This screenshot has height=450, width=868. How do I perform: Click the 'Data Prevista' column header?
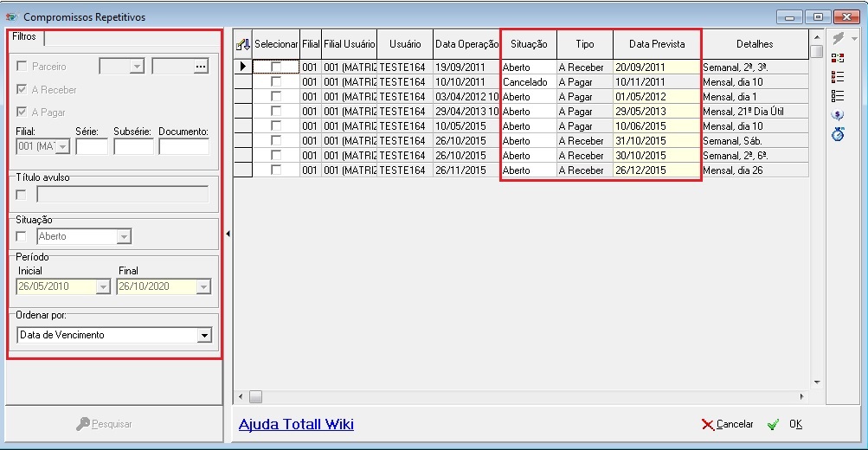(656, 44)
